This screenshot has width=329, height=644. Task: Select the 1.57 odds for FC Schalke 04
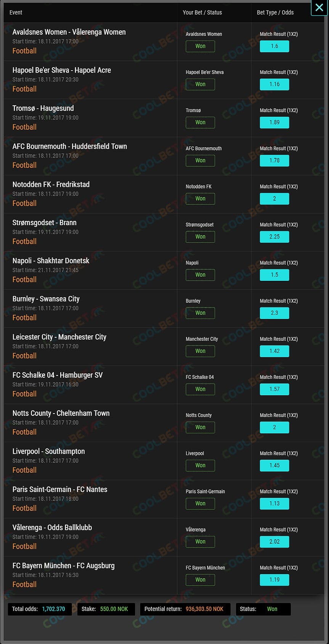274,390
